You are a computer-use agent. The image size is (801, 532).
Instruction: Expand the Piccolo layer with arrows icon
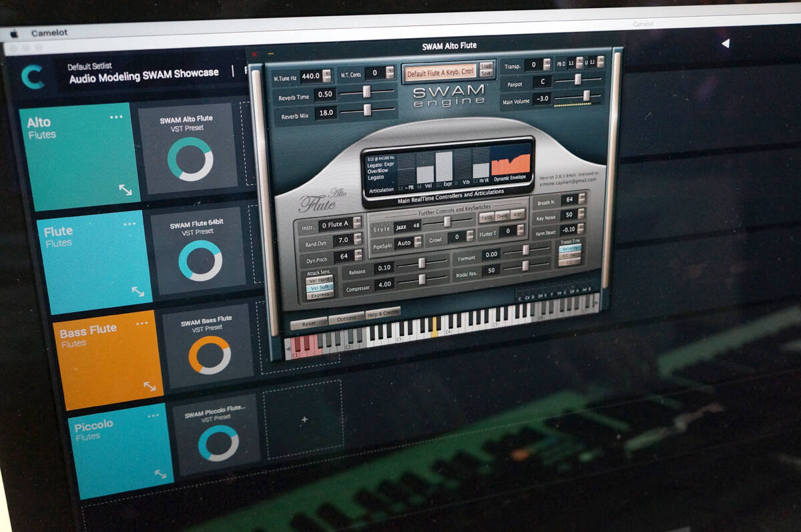coord(160,474)
